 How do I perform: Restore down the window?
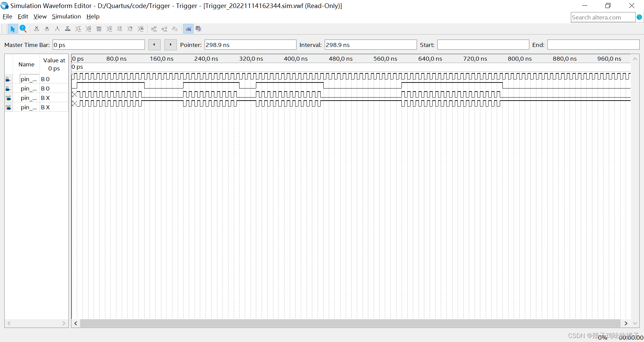tap(608, 6)
